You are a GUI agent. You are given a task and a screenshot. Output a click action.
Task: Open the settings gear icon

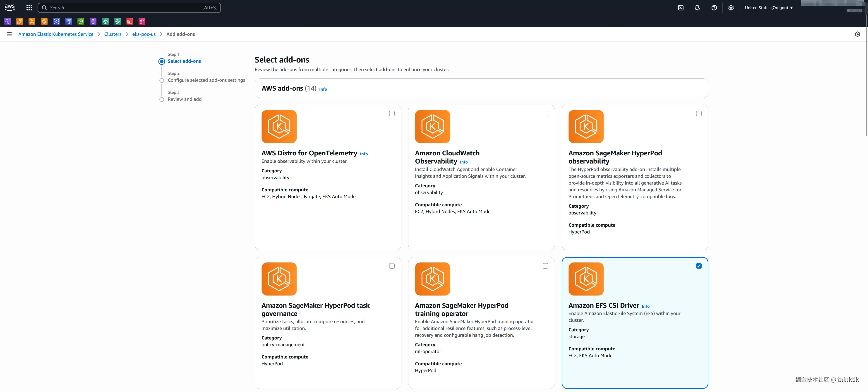731,7
